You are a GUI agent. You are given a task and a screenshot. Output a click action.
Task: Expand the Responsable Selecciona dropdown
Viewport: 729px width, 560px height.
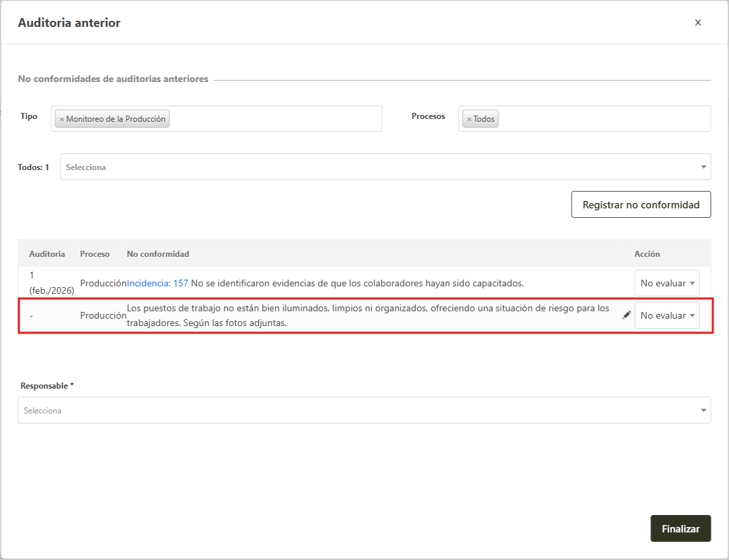[364, 410]
